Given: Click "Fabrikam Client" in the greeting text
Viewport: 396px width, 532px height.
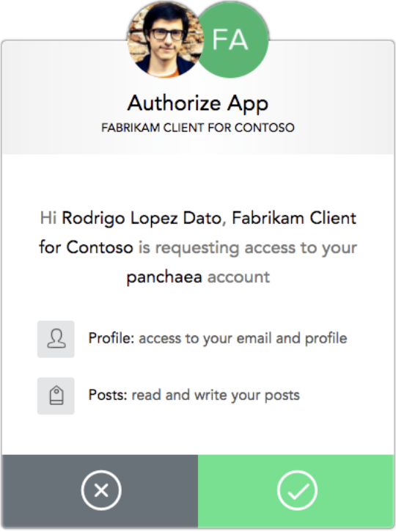Looking at the screenshot, I should point(294,218).
